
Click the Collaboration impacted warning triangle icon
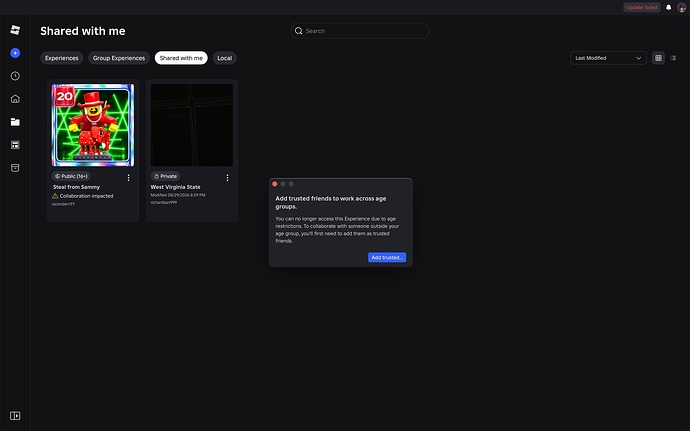coord(55,196)
